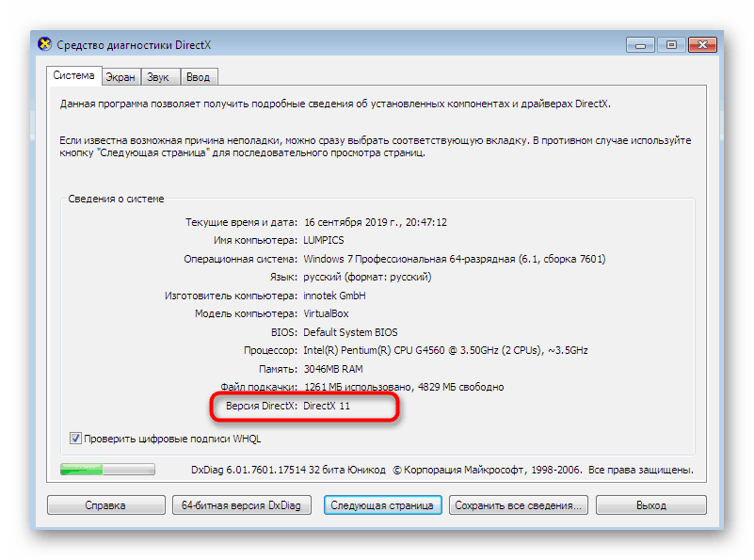The height and width of the screenshot is (560, 754).
Task: Click the date value 16 сентября 2019
Action: click(376, 222)
